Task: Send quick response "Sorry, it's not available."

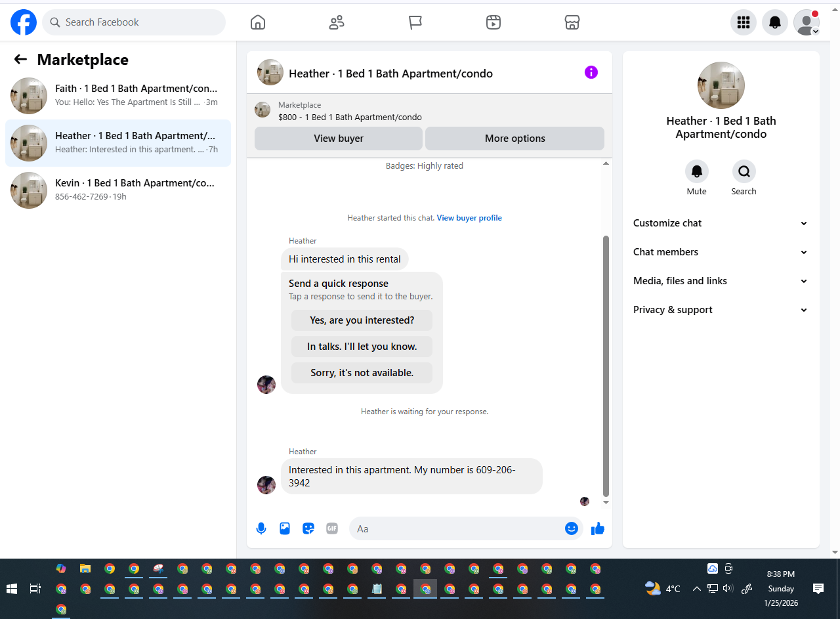Action: point(362,373)
